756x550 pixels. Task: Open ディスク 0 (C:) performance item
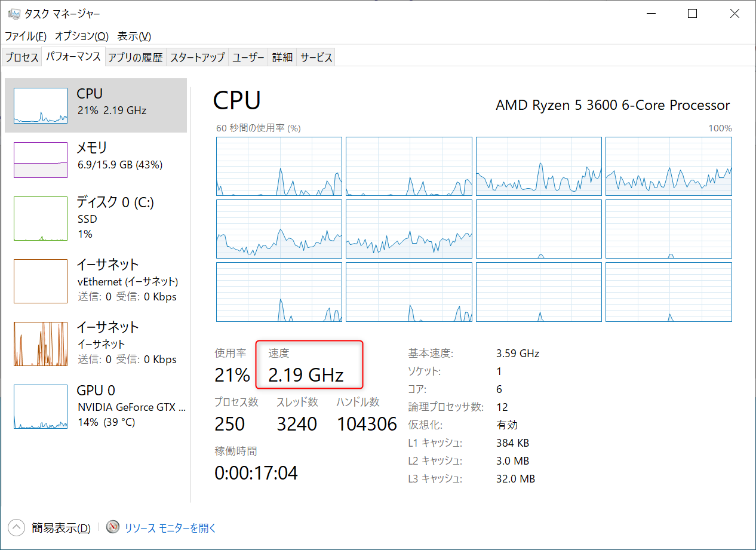(x=96, y=218)
